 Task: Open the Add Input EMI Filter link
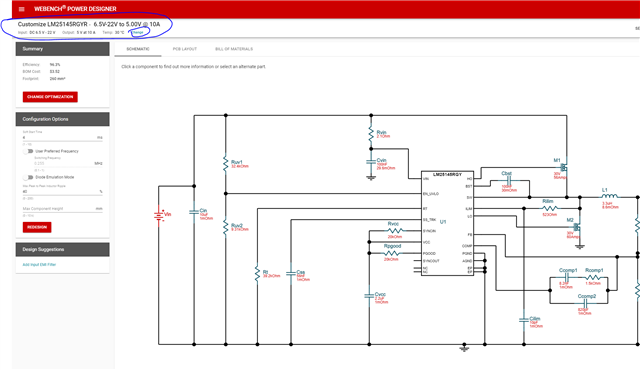(39, 265)
